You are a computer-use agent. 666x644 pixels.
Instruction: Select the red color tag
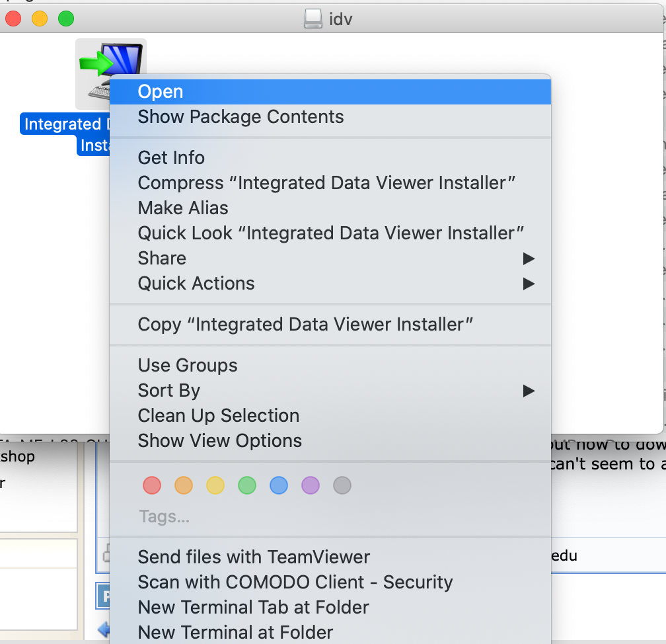[152, 486]
